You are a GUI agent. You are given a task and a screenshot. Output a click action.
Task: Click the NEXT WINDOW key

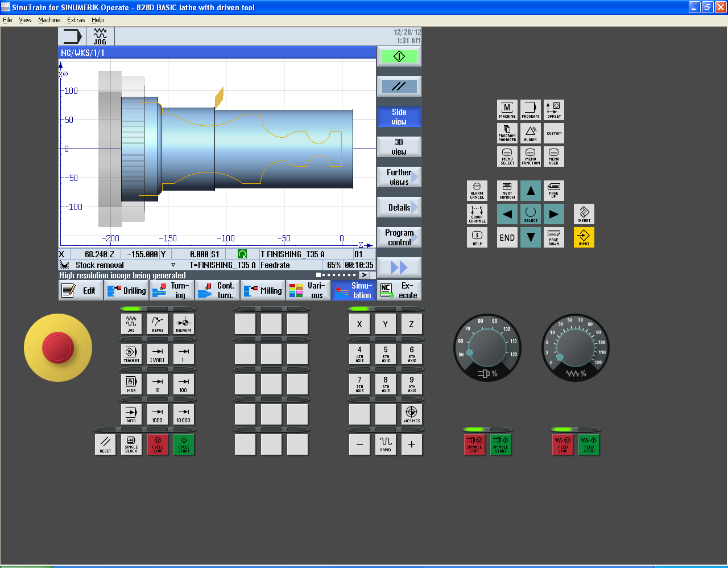pyautogui.click(x=507, y=191)
